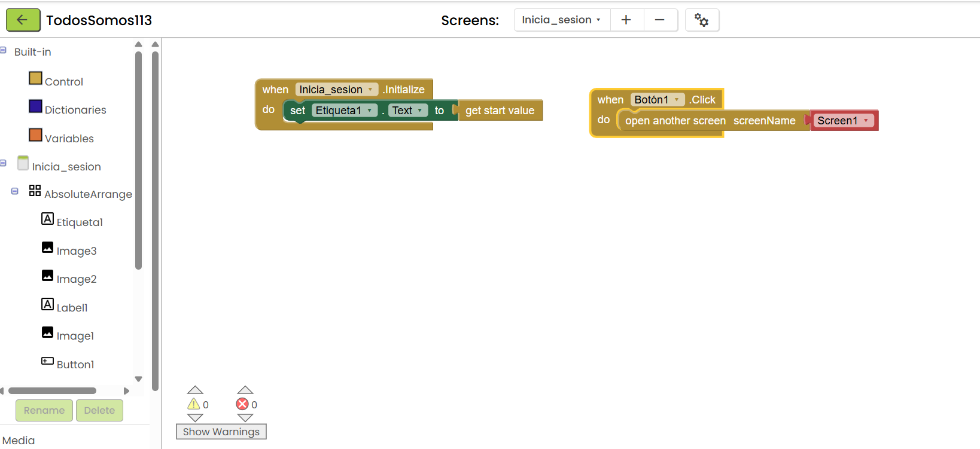The width and height of the screenshot is (980, 449).
Task: Click the yellow warning triangle icon
Action: pyautogui.click(x=194, y=404)
